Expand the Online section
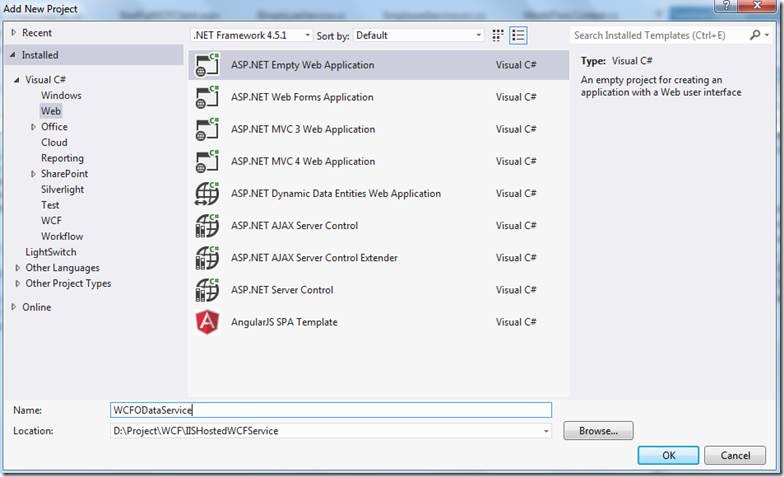 (14, 307)
